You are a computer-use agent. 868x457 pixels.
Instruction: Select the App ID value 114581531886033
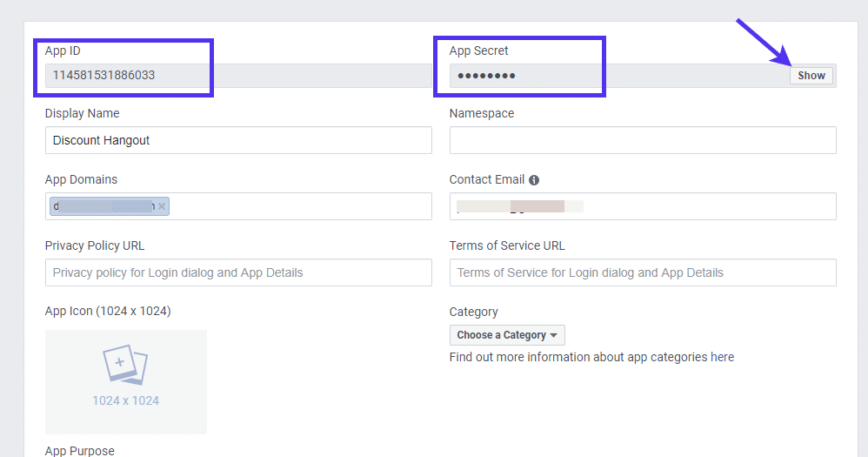point(103,76)
